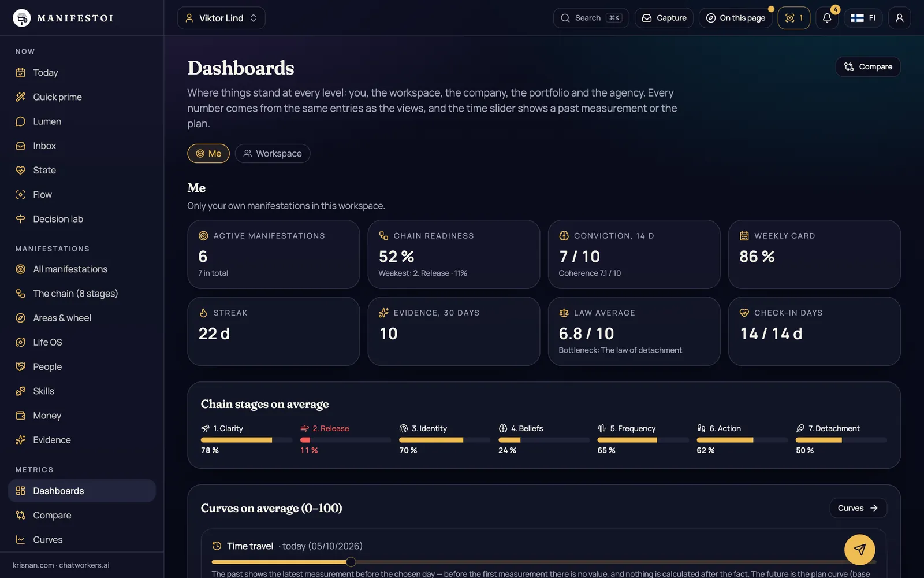924x578 pixels.
Task: Open the Life OS icon
Action: [21, 342]
